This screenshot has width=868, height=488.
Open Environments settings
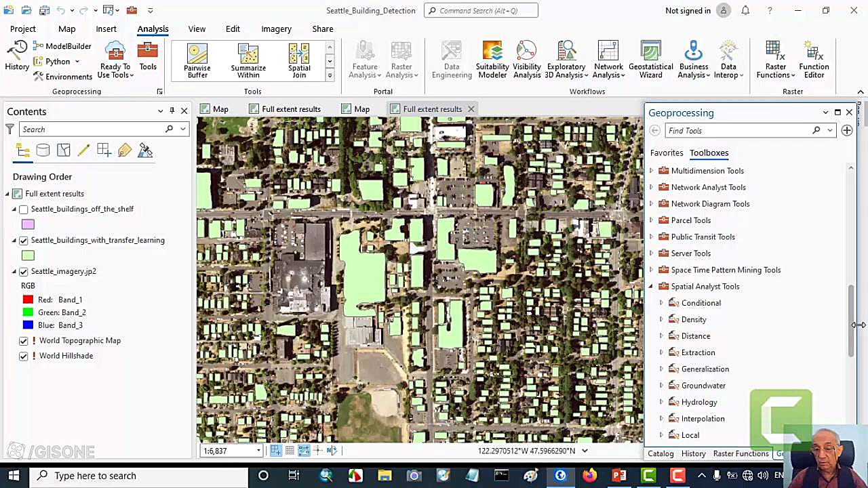point(63,77)
